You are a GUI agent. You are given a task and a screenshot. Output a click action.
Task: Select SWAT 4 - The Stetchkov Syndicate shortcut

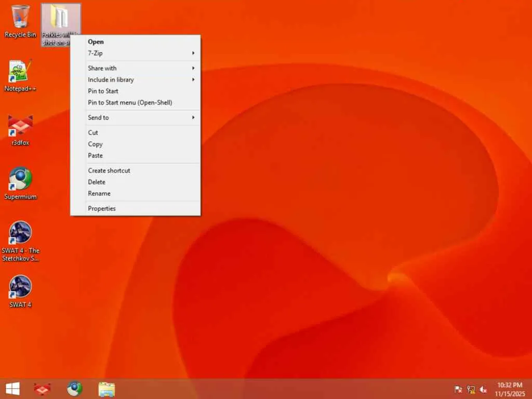20,241
